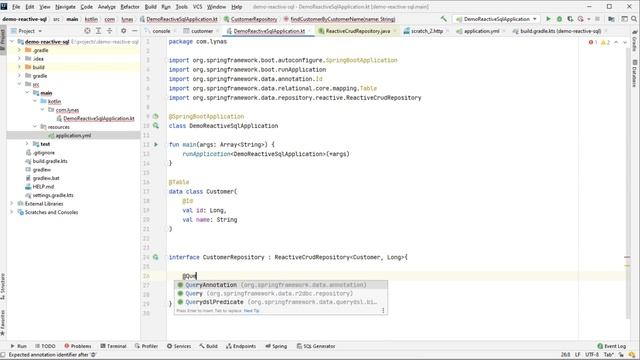Open Project panel settings gear icon

tap(124, 31)
